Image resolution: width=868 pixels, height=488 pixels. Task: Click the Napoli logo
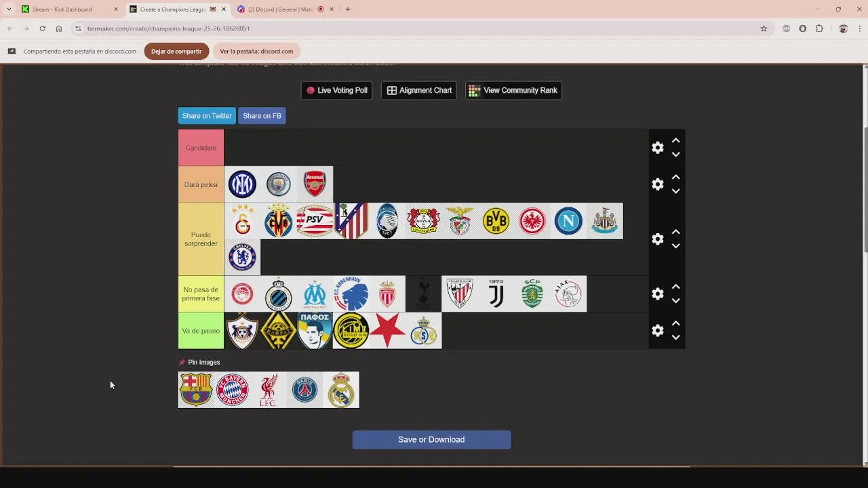tap(569, 221)
